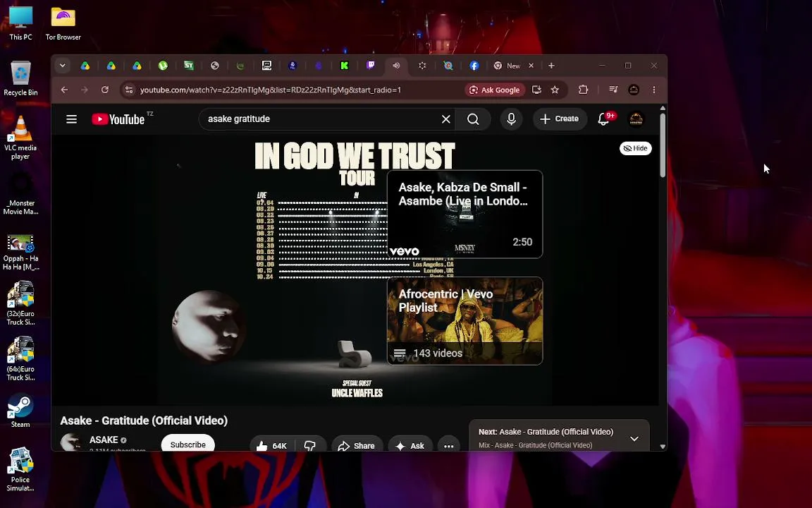Image resolution: width=812 pixels, height=508 pixels.
Task: Switch to the uTorrent tab
Action: tap(163, 66)
